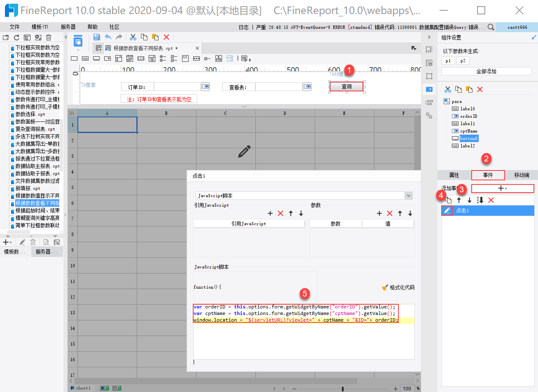Switch to the sheet1 tab
The image size is (538, 392).
81,388
